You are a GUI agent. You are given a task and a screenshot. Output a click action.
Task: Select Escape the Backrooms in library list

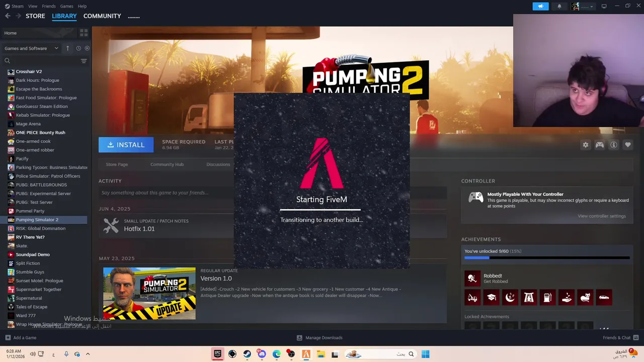39,89
